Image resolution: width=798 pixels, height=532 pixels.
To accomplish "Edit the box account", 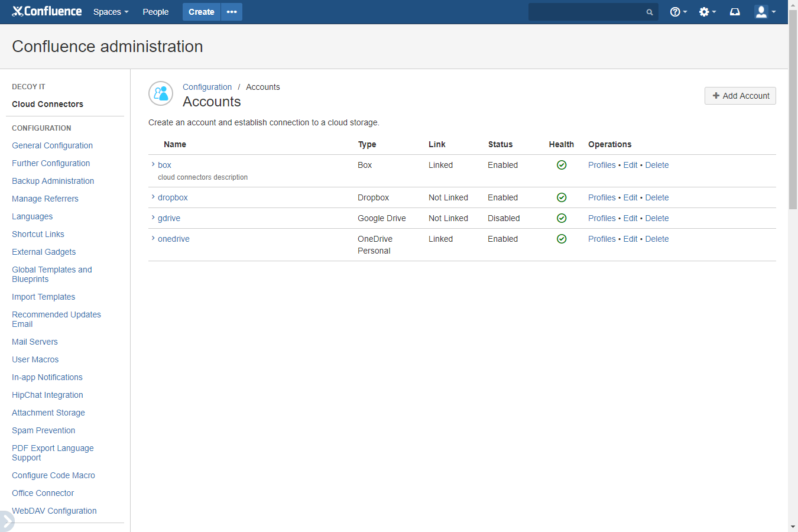I will pyautogui.click(x=630, y=165).
